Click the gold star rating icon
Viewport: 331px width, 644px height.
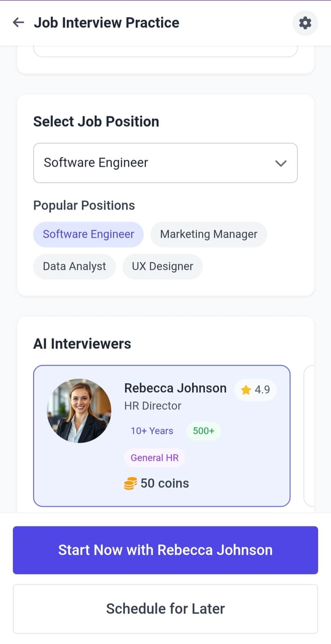point(246,389)
